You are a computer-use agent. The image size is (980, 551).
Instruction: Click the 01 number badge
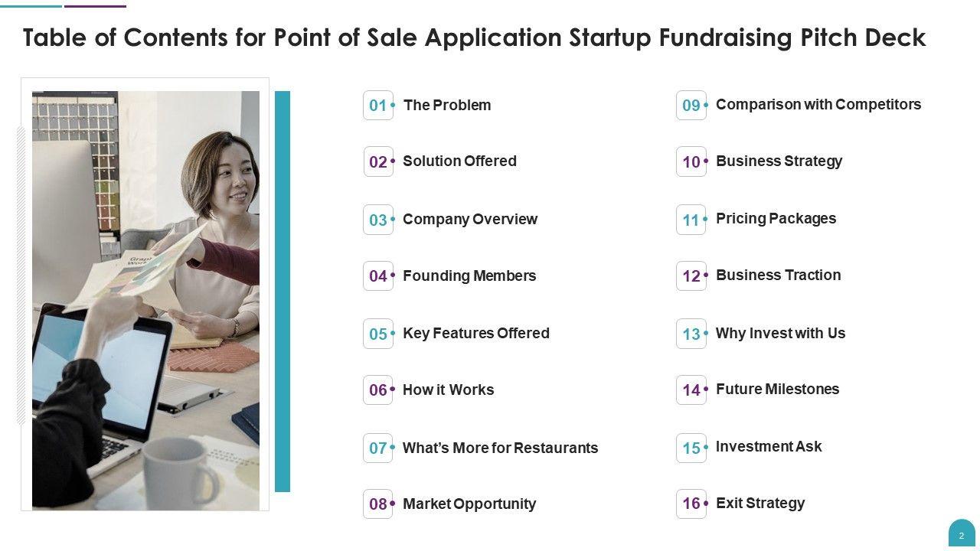coord(378,106)
